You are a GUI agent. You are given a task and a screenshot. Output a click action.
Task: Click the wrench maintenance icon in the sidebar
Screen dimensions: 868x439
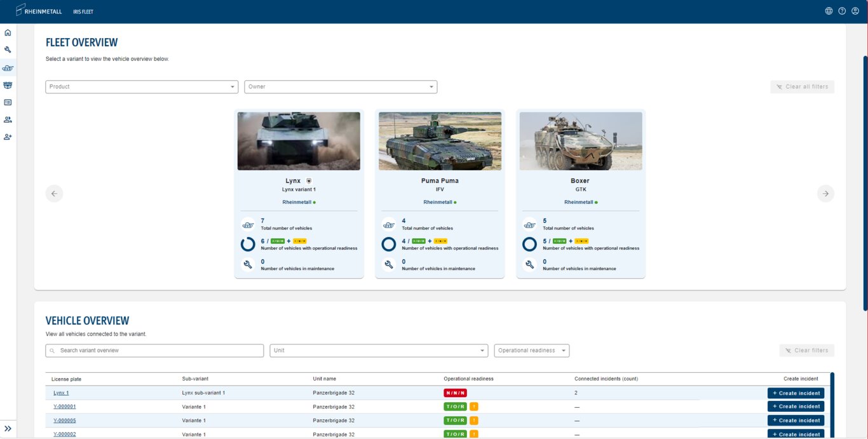pos(8,50)
